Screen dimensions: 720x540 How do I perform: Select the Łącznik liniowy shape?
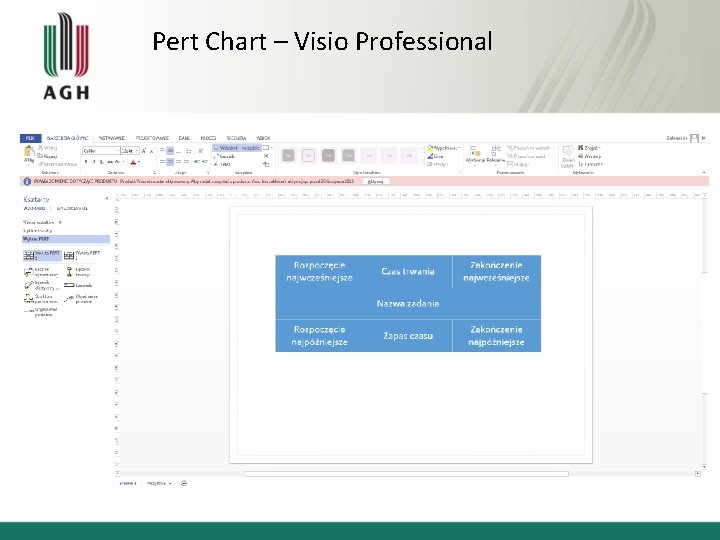78,272
